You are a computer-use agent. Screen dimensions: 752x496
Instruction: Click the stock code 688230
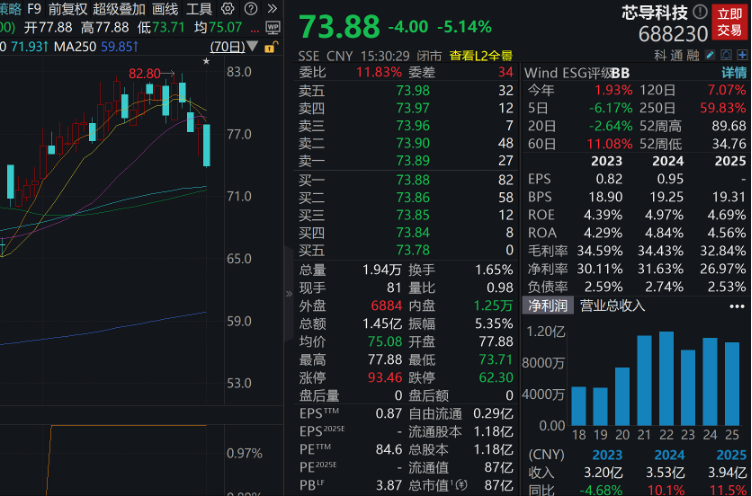pyautogui.click(x=673, y=34)
